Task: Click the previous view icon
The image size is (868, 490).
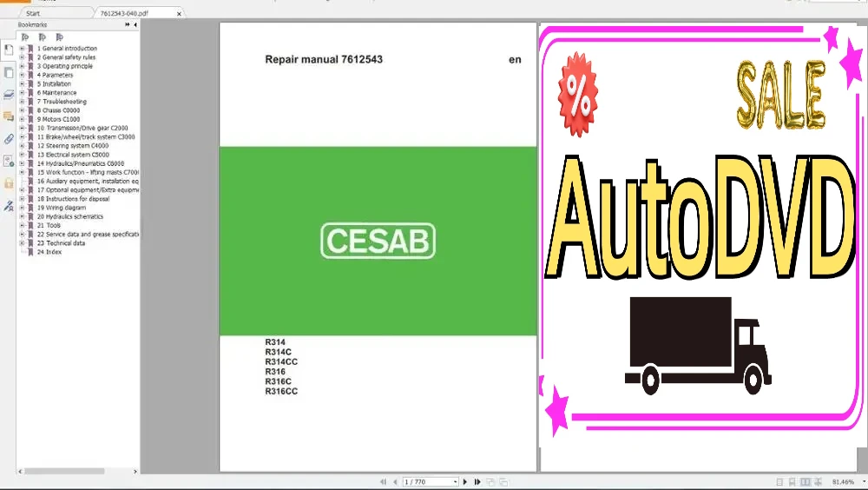Action: click(x=490, y=481)
